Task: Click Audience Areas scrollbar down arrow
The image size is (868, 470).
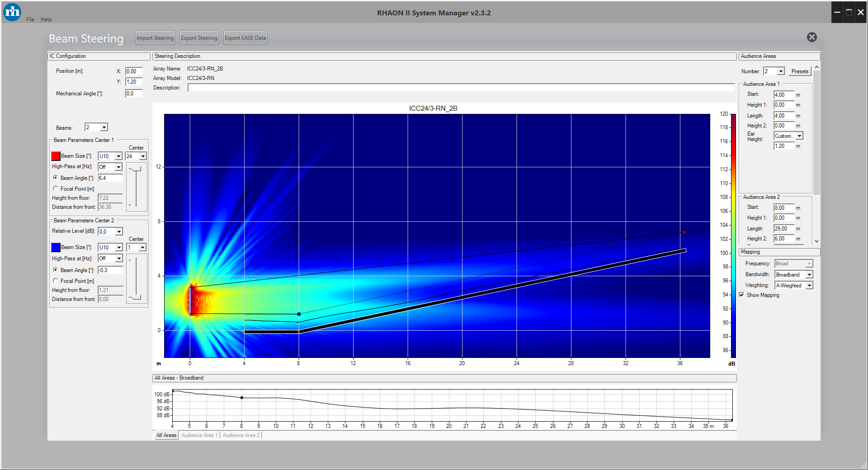Action: pyautogui.click(x=816, y=241)
